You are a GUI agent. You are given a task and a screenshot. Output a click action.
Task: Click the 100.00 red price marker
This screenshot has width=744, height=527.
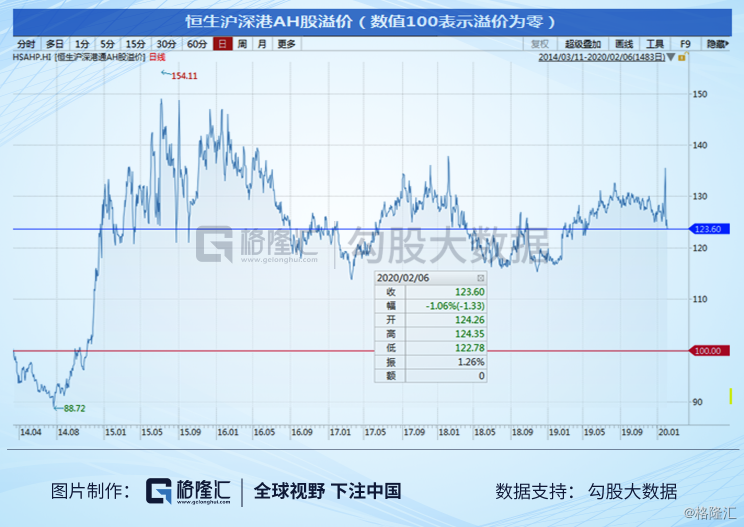point(708,351)
